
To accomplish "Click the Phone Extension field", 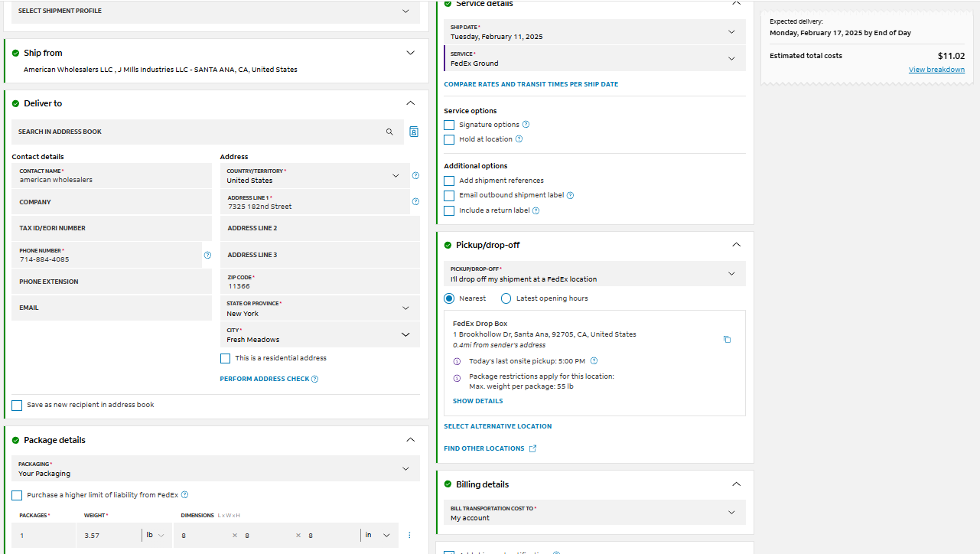I will click(x=112, y=282).
